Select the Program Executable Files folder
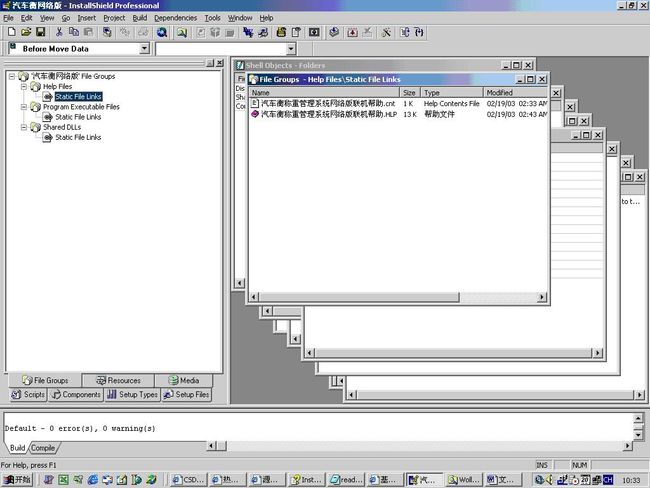 [x=81, y=107]
